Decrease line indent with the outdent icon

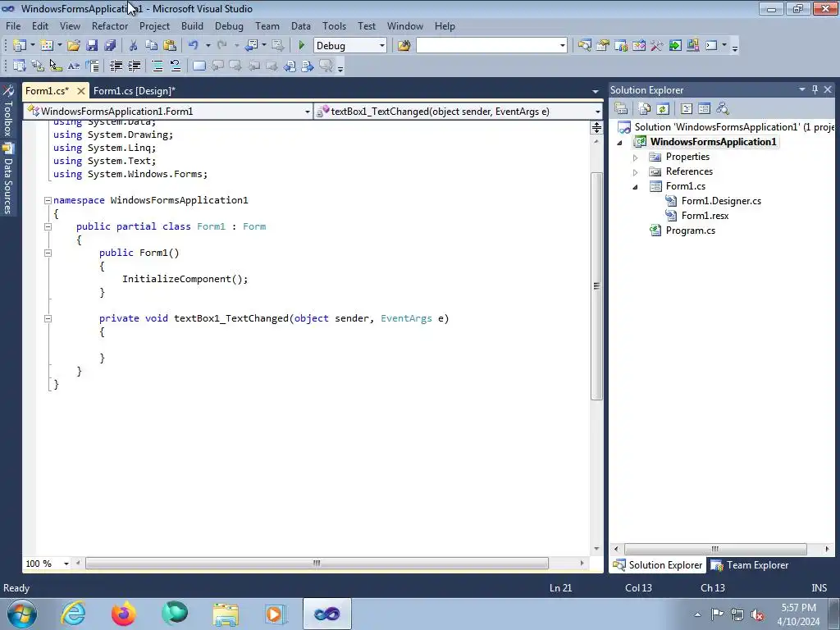pyautogui.click(x=116, y=66)
